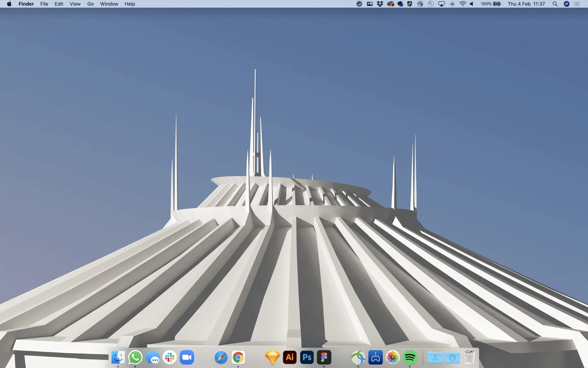Open Google Chrome from the Dock
The image size is (588, 368).
coord(238,357)
